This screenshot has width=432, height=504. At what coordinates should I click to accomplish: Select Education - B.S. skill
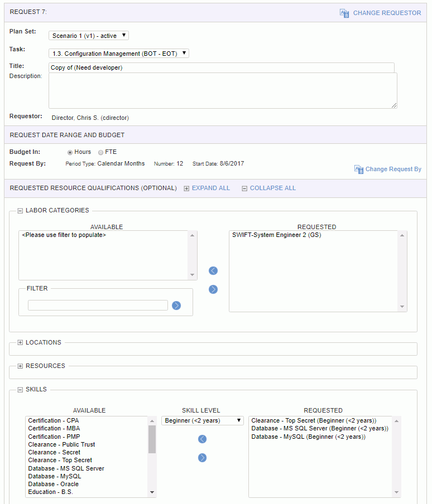[x=50, y=492]
